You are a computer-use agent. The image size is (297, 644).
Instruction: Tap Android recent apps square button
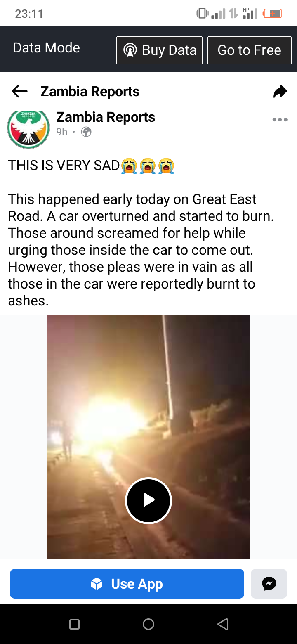pos(74,624)
